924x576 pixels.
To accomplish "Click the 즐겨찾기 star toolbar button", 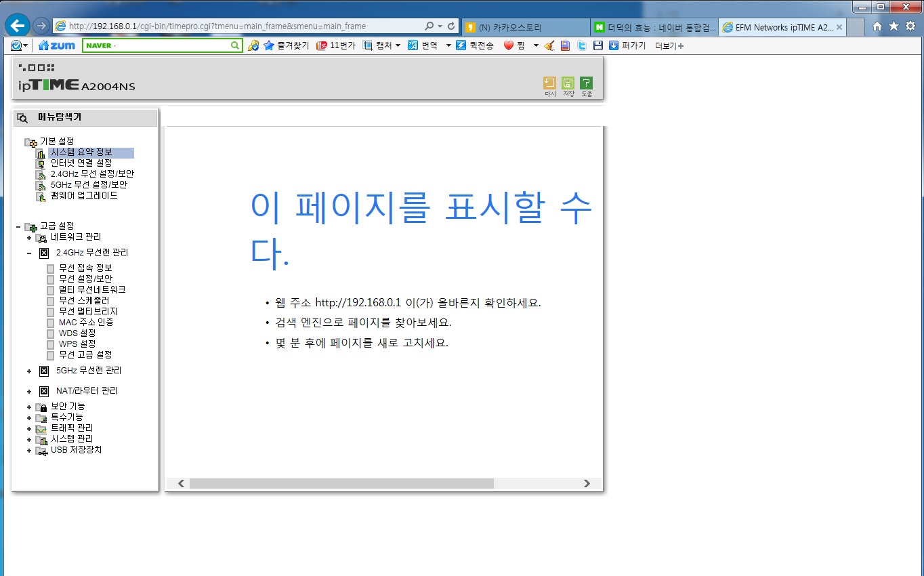I will [x=286, y=45].
